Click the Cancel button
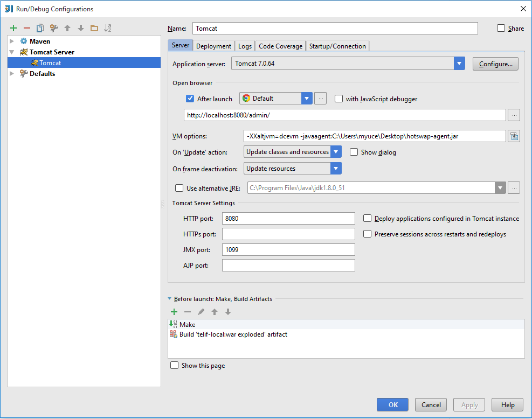Screen dimensions: 532x419 coord(431,405)
